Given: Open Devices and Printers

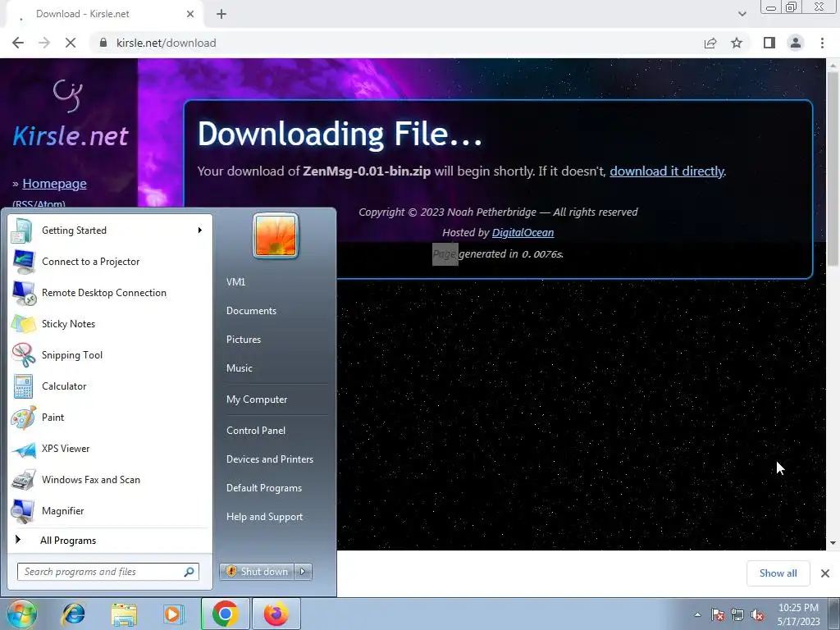Looking at the screenshot, I should 269,459.
